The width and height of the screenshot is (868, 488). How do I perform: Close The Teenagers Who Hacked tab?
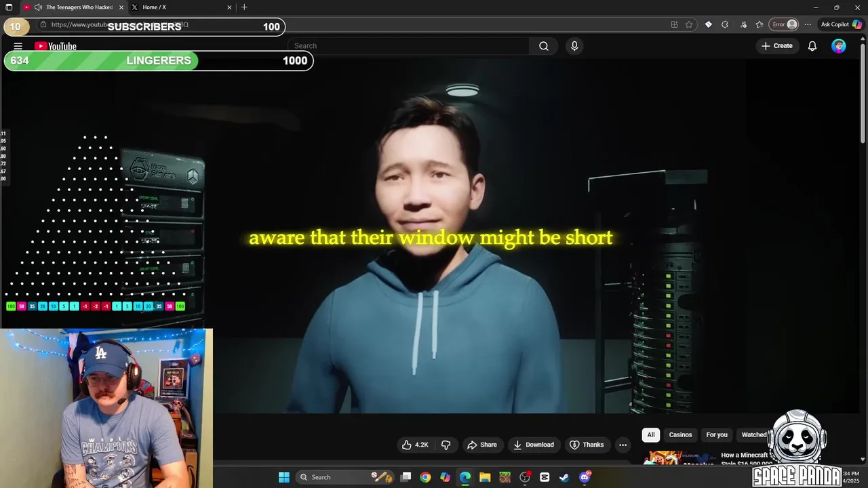(121, 7)
